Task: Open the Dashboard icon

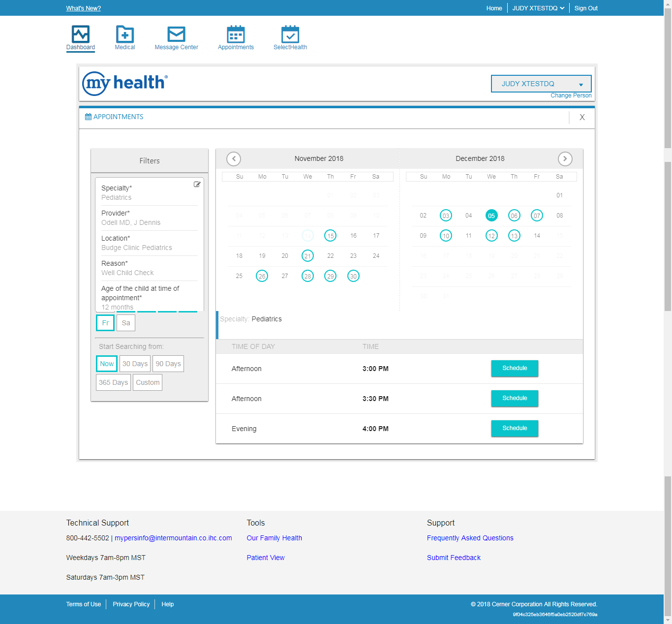Action: coord(81,34)
